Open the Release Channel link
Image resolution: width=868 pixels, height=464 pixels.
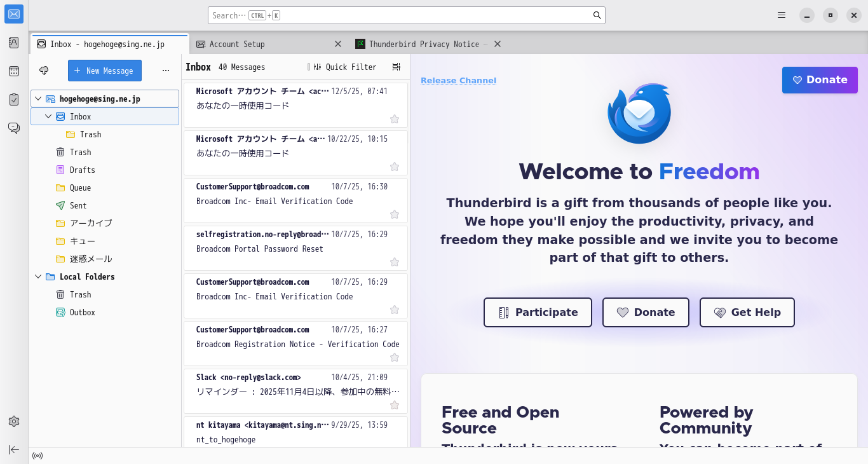click(458, 80)
